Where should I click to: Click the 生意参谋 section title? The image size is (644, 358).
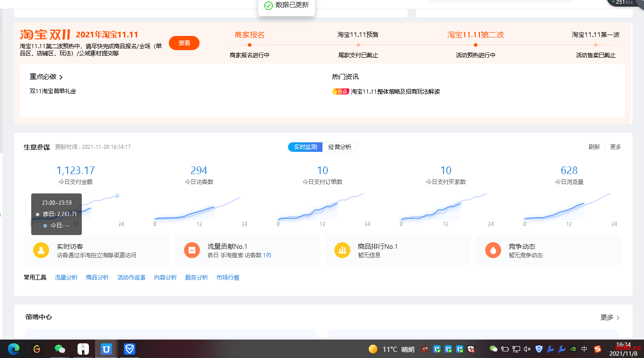(x=37, y=147)
